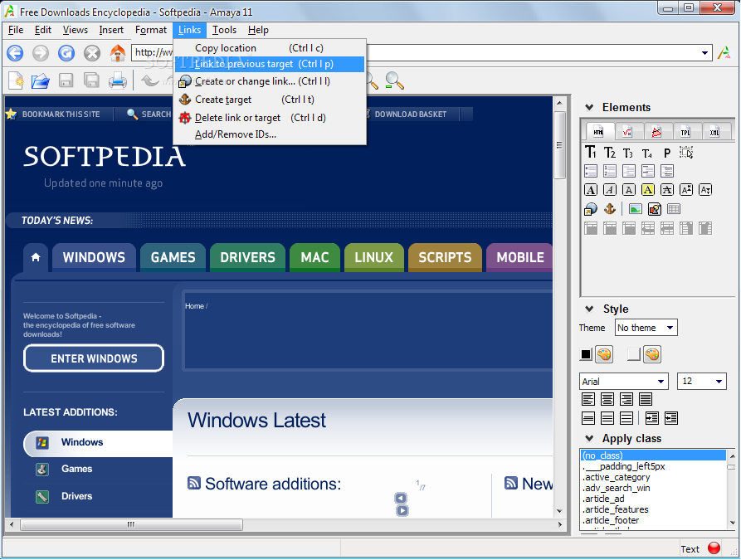Screen dimensions: 741x560
Task: Insert a T1 heading element
Action: coord(591,153)
